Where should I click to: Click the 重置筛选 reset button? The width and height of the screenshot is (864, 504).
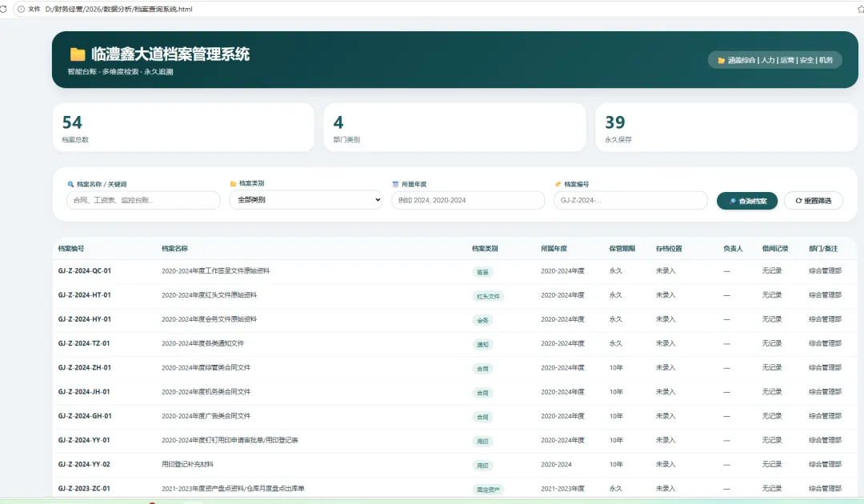pos(814,201)
